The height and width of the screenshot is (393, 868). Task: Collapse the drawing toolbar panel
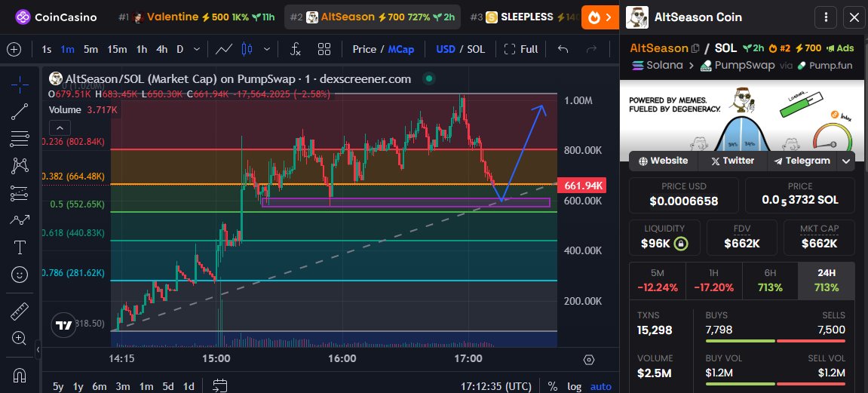point(38,350)
